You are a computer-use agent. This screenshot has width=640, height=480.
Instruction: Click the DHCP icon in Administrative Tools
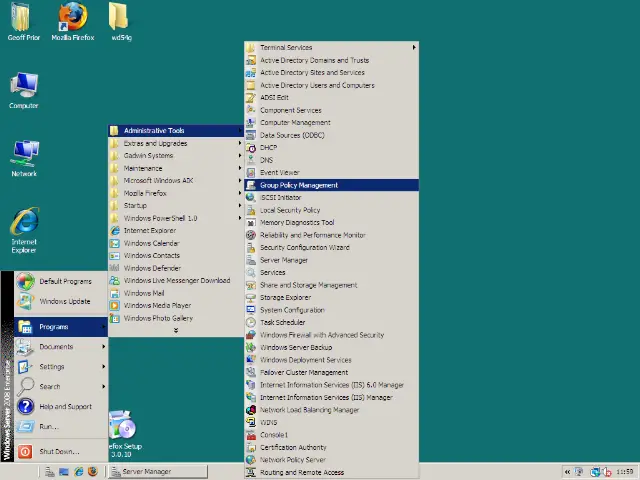click(x=251, y=148)
